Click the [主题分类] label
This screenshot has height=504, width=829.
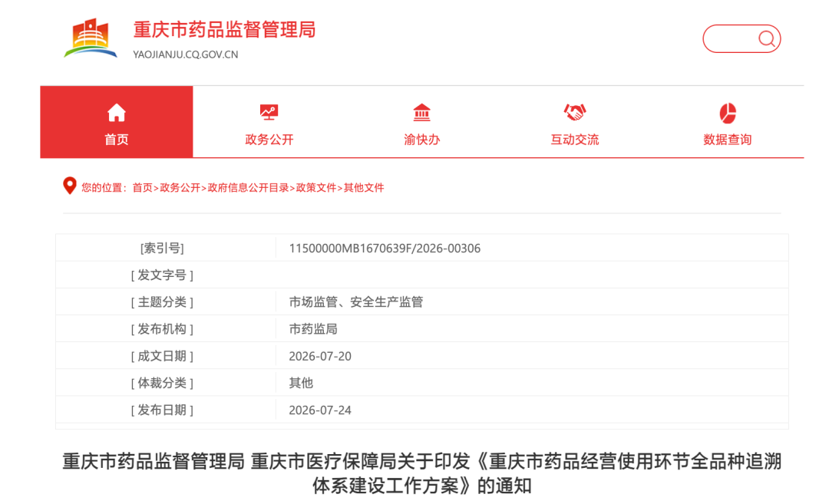162,302
